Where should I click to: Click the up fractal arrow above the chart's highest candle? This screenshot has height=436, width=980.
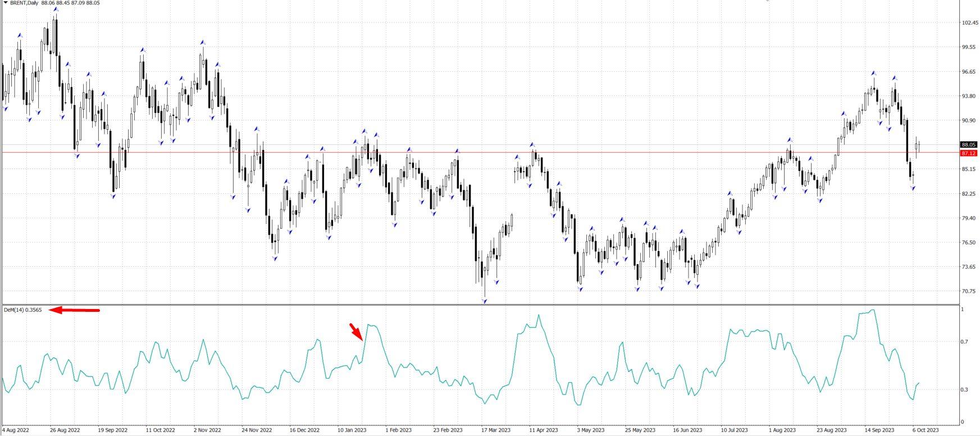[55, 9]
